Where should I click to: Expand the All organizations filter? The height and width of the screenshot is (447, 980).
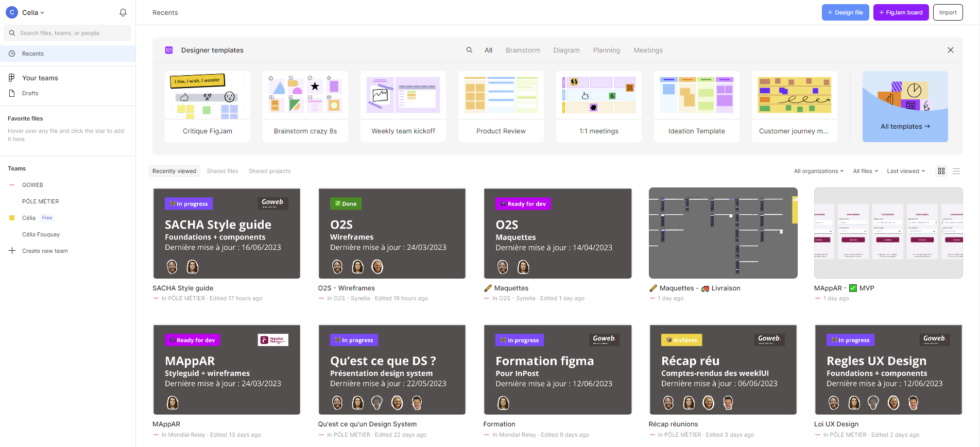point(818,171)
